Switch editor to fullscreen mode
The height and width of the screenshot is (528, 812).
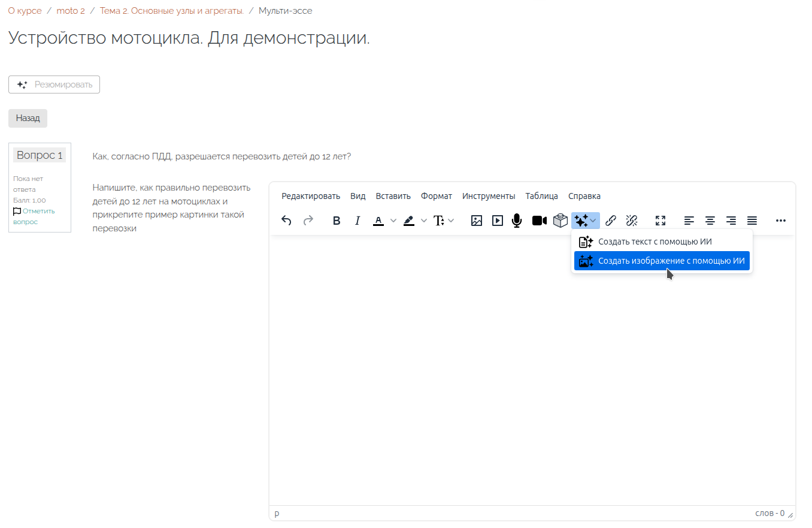(660, 221)
